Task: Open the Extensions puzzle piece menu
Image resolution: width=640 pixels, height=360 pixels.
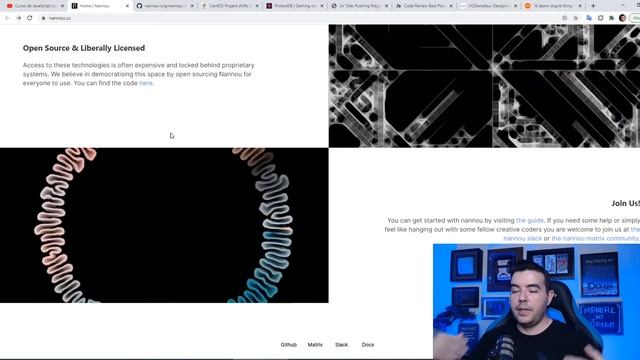Action: pos(611,18)
